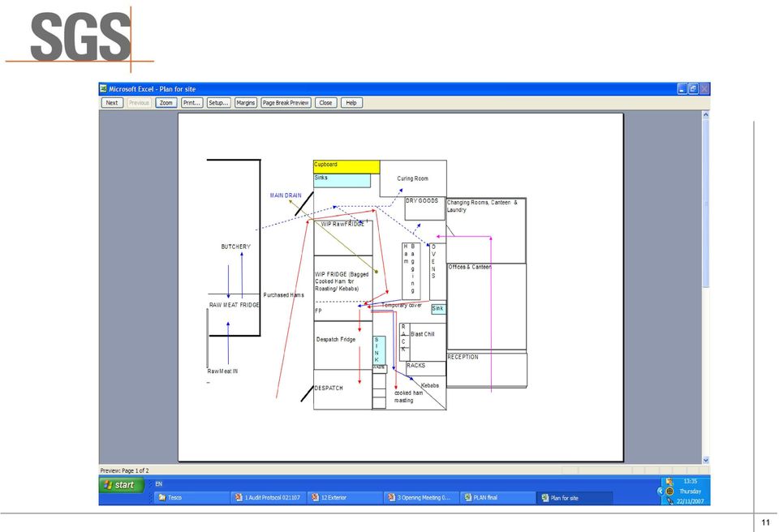This screenshot has height=532, width=779.
Task: Click the Blast Chill label
Action: point(422,334)
